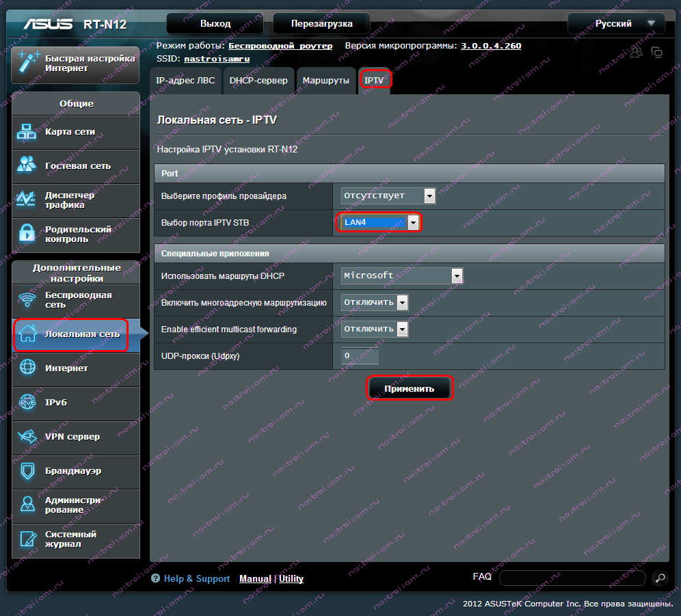Click the UDP-прокси (Udpxy) input field
Viewport: 681px width, 616px height.
(360, 356)
